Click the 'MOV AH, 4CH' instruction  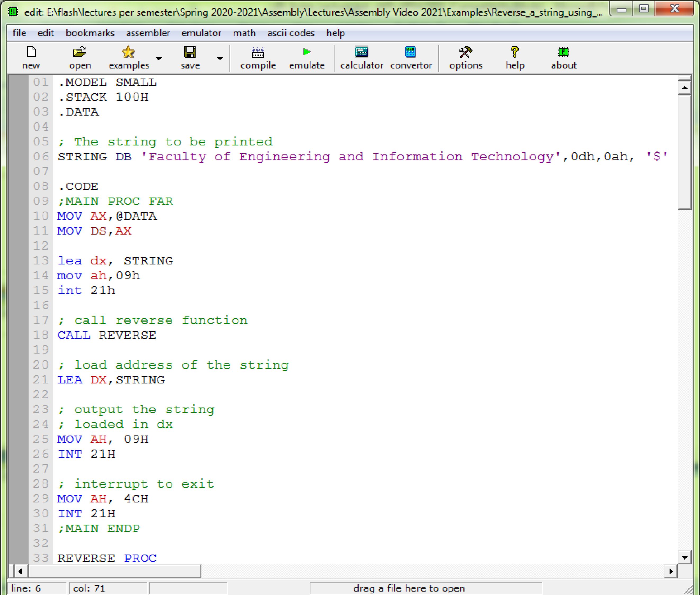103,498
